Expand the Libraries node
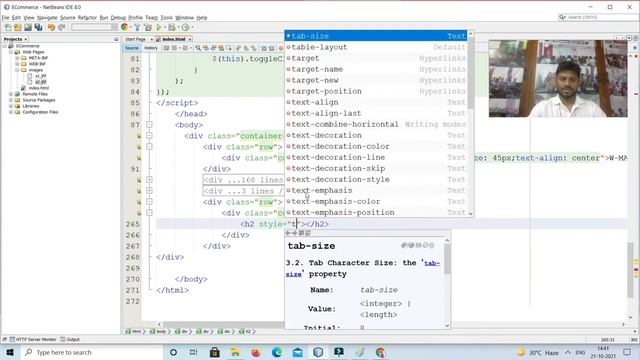 click(x=11, y=106)
